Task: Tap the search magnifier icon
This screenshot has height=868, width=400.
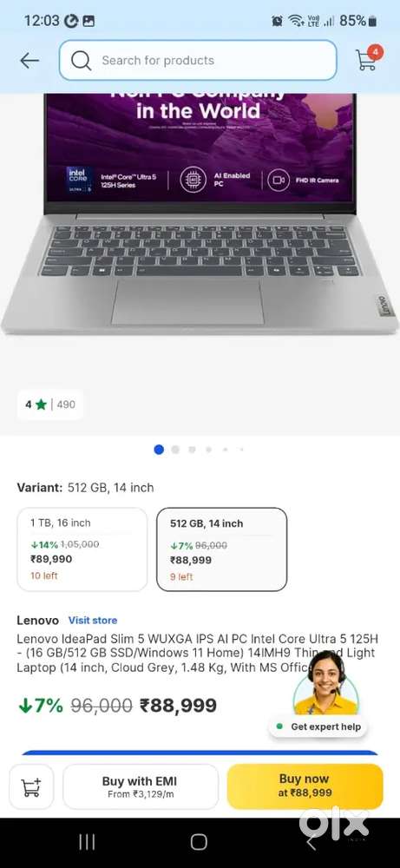Action: (81, 61)
